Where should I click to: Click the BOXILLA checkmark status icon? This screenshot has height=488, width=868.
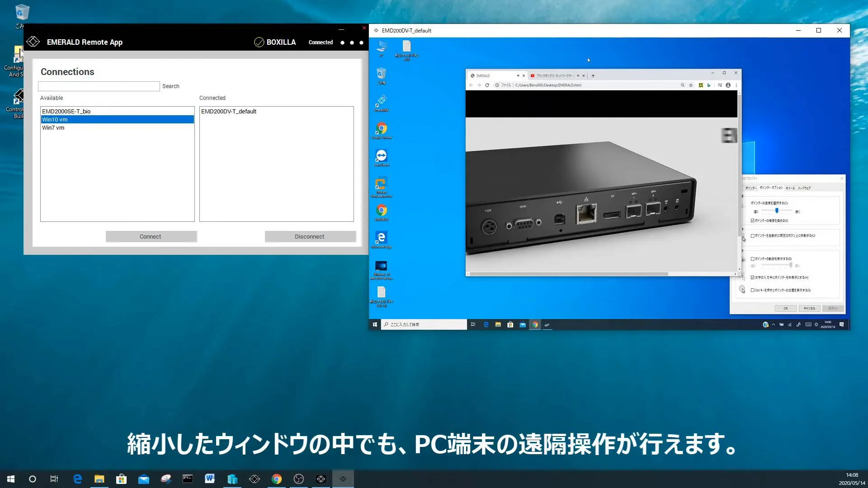coord(259,42)
